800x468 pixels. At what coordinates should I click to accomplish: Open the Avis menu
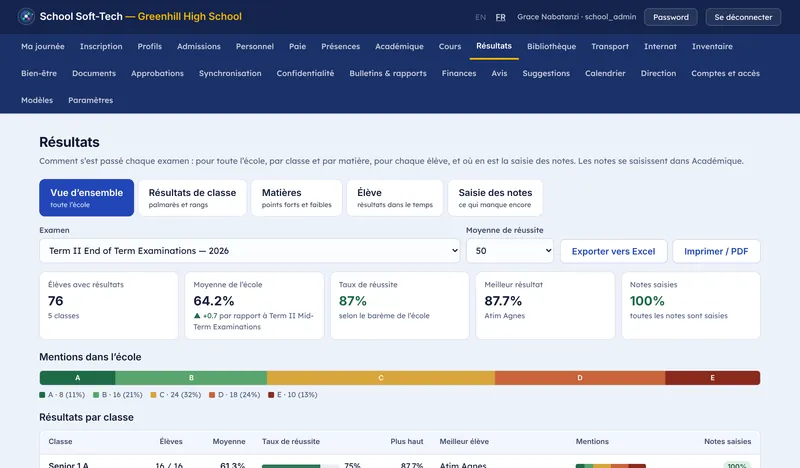499,73
